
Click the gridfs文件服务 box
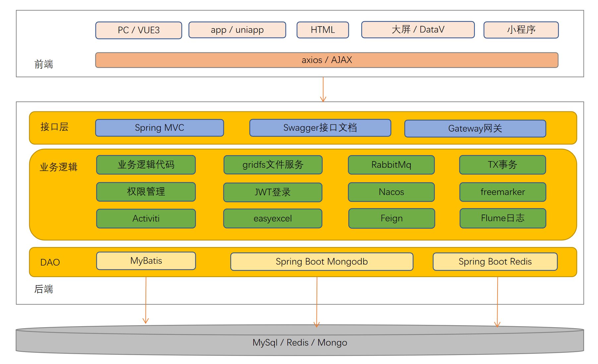pyautogui.click(x=273, y=165)
